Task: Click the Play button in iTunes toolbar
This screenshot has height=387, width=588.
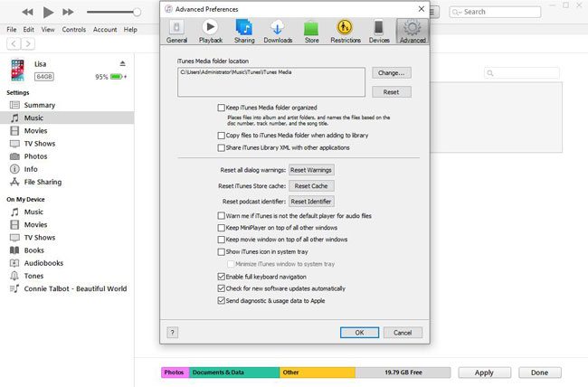Action: click(48, 12)
